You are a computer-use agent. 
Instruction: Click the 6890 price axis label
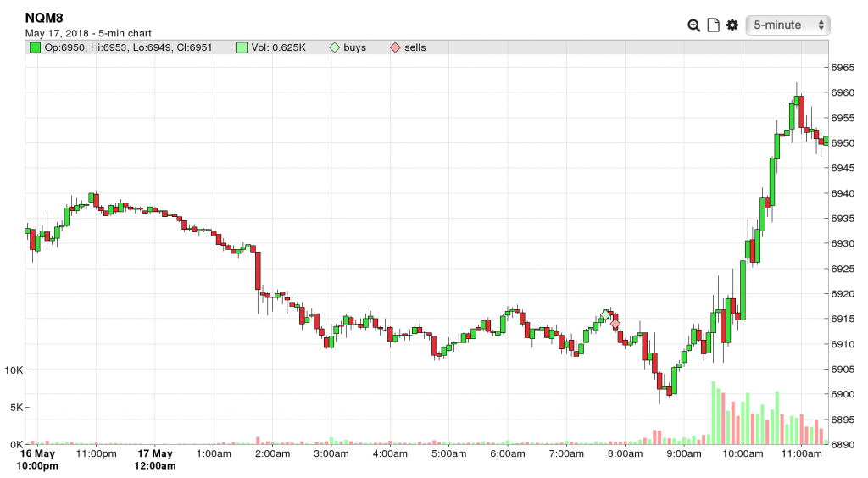(843, 444)
